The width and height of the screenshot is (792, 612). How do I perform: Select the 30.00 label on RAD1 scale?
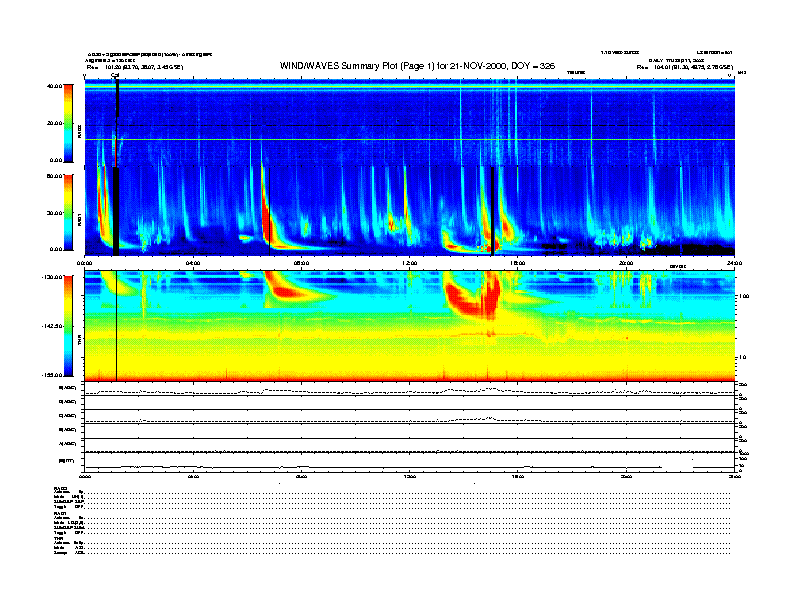54,213
